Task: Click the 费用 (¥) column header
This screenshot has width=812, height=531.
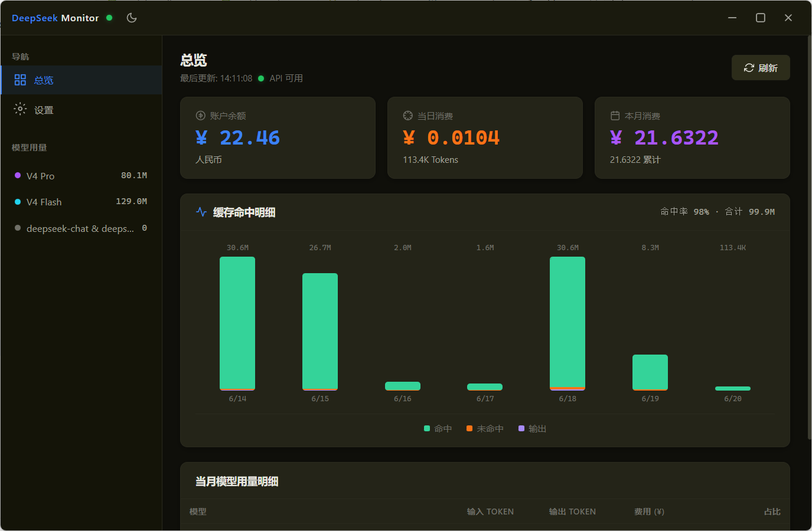Action: click(x=649, y=512)
